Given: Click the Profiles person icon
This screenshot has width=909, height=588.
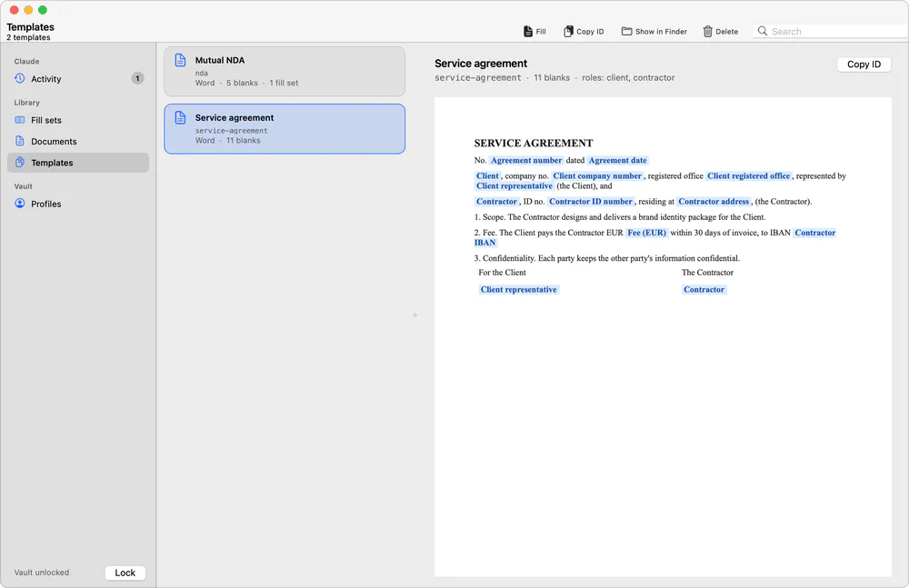Looking at the screenshot, I should point(20,204).
